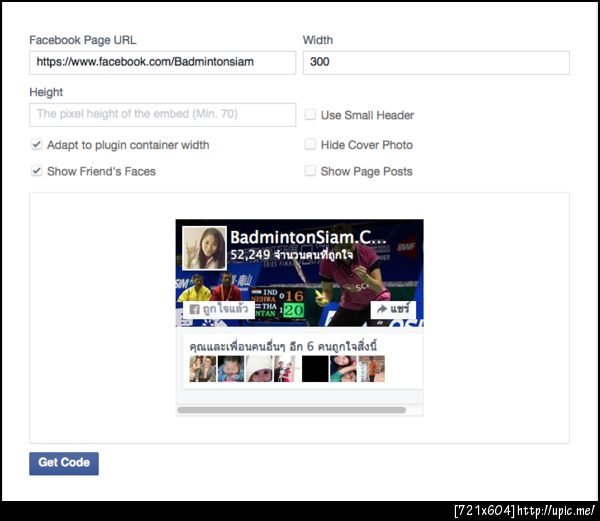Click the Facebook Page URL input field
600x521 pixels.
(x=162, y=62)
